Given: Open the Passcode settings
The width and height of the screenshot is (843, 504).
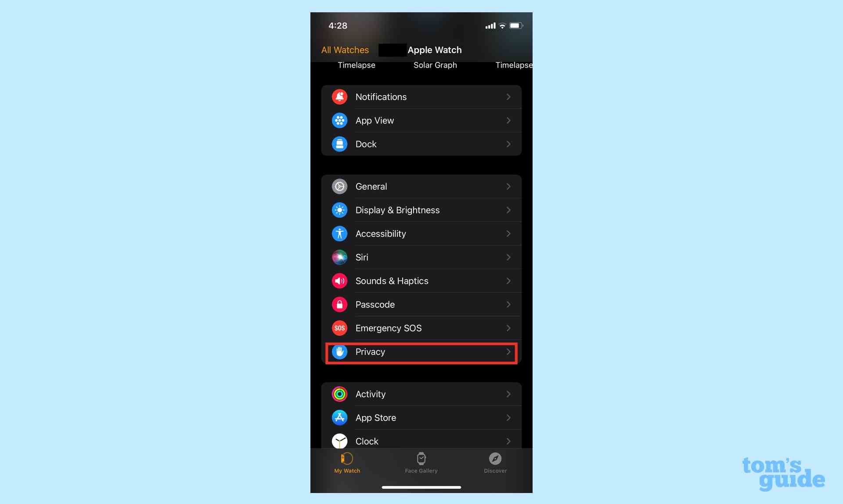Looking at the screenshot, I should (421, 304).
